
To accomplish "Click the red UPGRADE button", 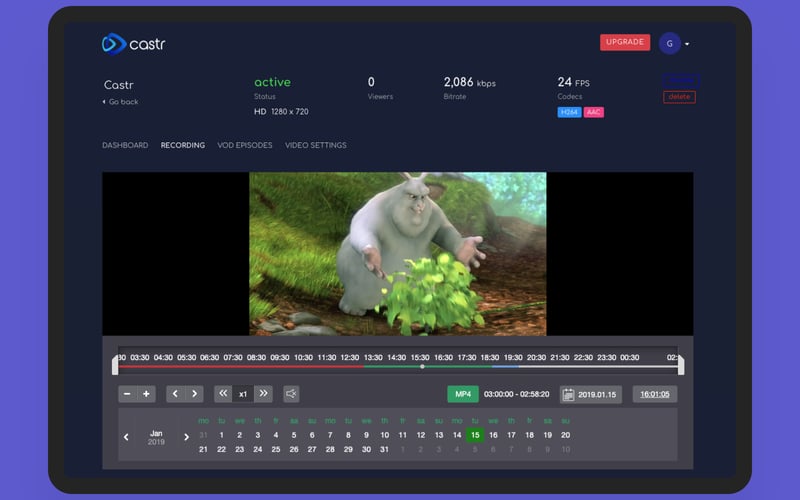I will (625, 42).
